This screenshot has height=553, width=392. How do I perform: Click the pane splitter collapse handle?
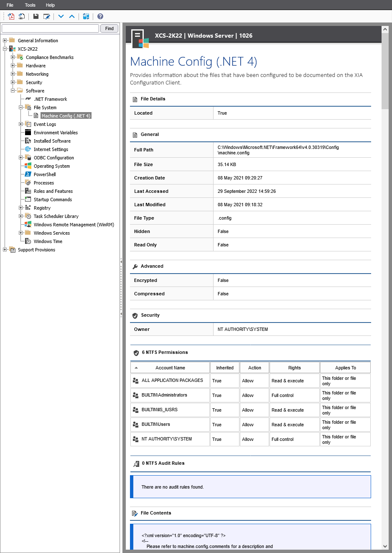coord(121,287)
